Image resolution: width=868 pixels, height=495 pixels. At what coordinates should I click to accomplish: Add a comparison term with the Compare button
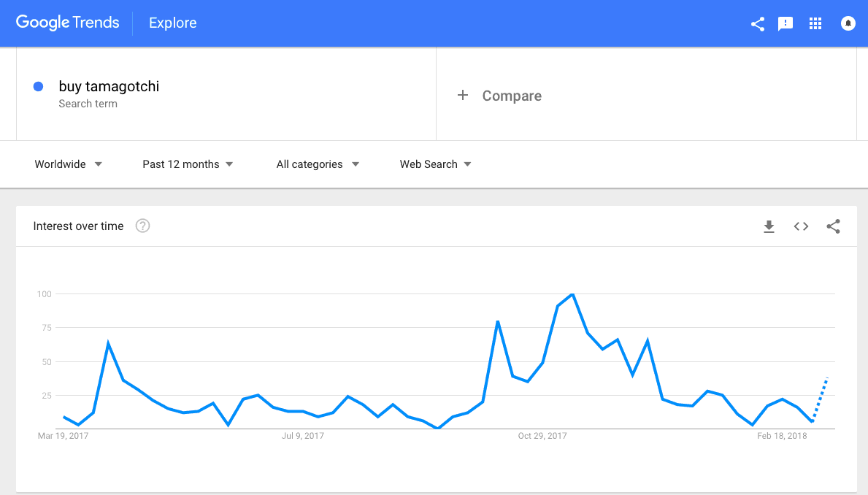499,95
